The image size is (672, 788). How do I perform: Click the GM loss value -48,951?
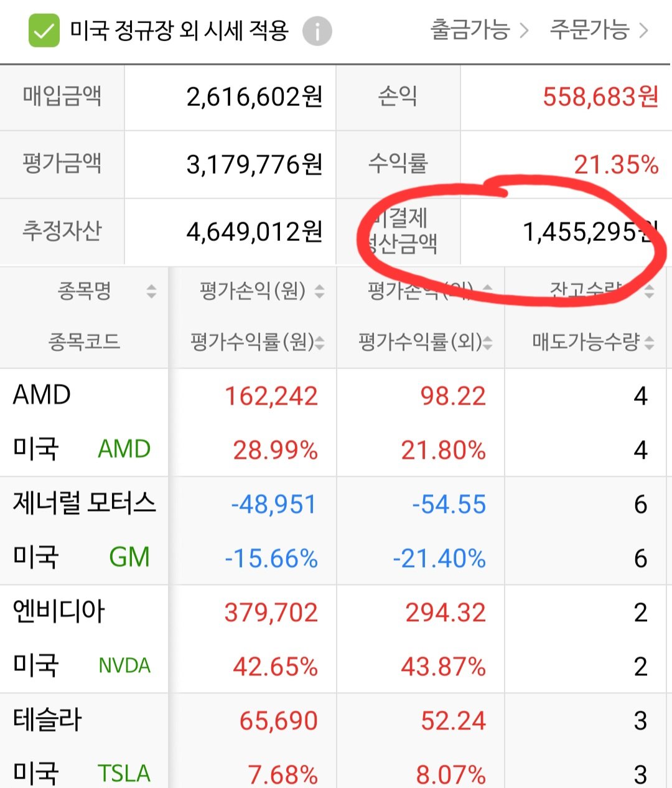pyautogui.click(x=274, y=504)
